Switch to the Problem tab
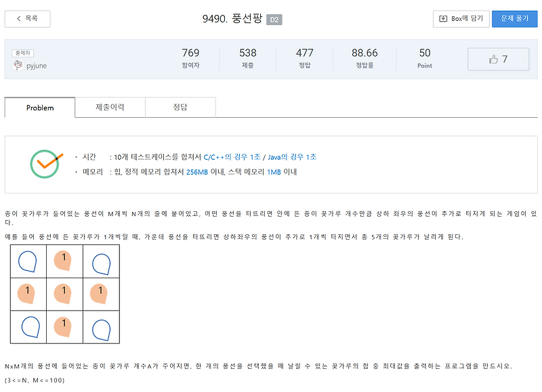This screenshot has width=542, height=392. (x=39, y=107)
